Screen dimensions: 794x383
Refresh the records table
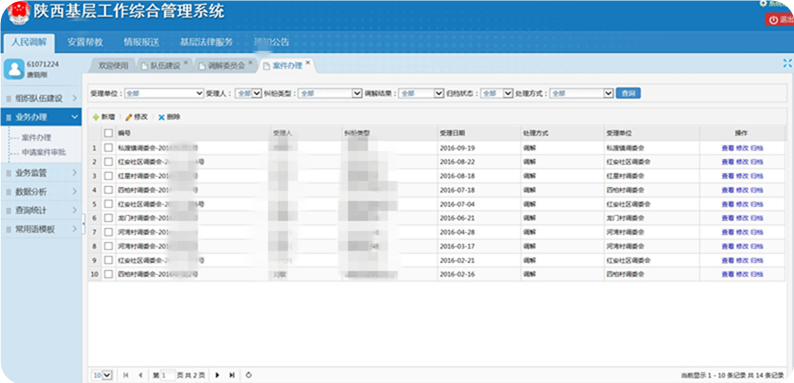(249, 375)
